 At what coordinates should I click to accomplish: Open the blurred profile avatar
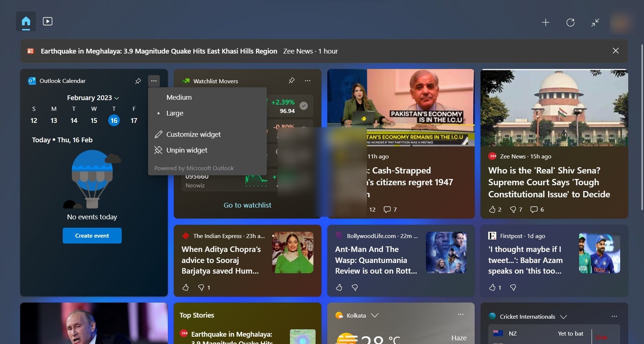pyautogui.click(x=620, y=23)
